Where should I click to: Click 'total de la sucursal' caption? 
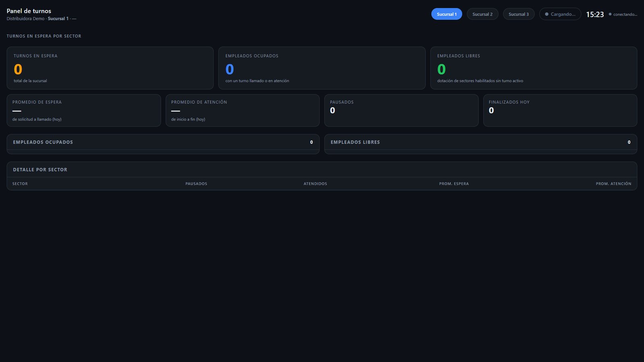pyautogui.click(x=30, y=81)
